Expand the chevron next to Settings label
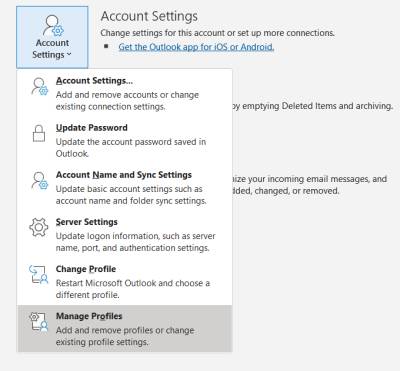Viewport: 400px width, 371px height. coord(69,54)
